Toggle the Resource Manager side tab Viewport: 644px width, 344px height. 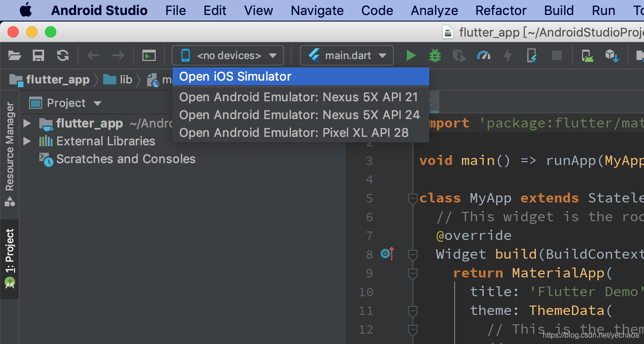coord(10,155)
